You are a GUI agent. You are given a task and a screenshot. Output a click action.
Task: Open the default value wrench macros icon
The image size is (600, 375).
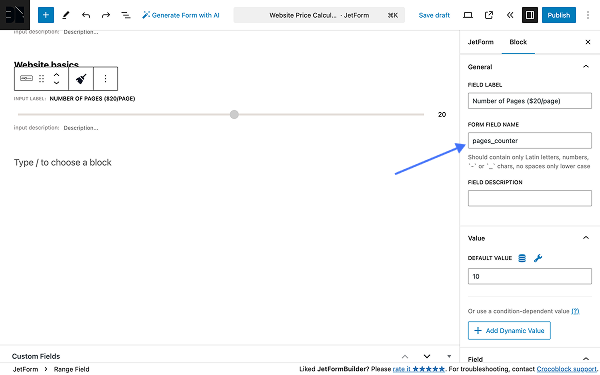(538, 258)
